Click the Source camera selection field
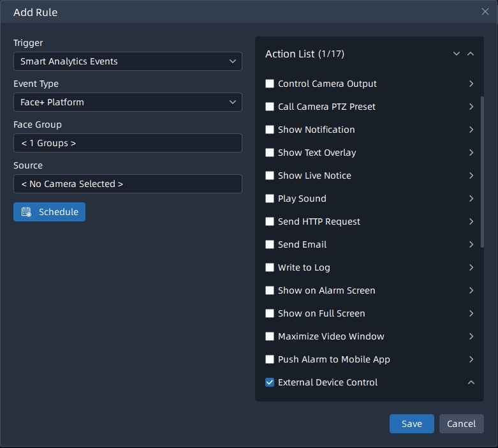The image size is (498, 448). (x=128, y=184)
